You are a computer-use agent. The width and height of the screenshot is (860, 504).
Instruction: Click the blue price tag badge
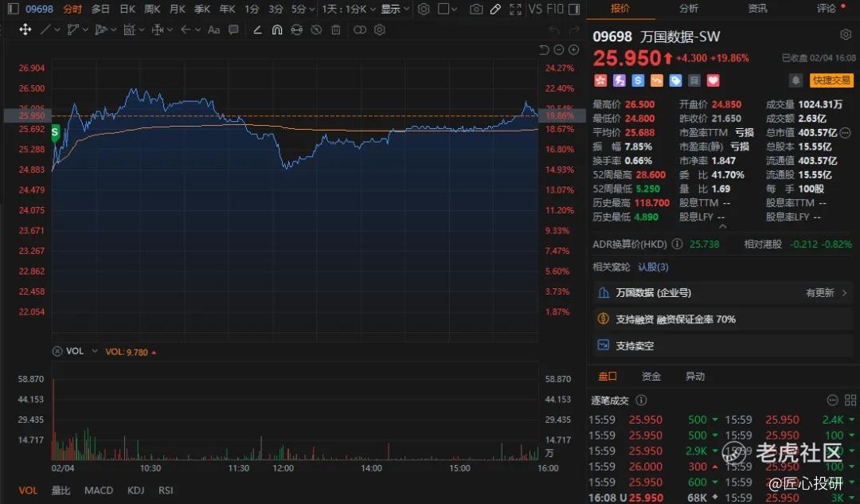676,80
